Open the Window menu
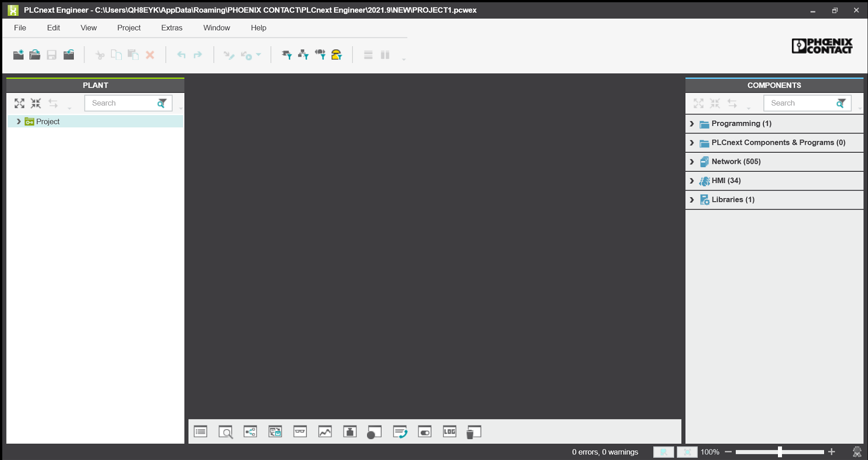This screenshot has height=460, width=868. (217, 28)
